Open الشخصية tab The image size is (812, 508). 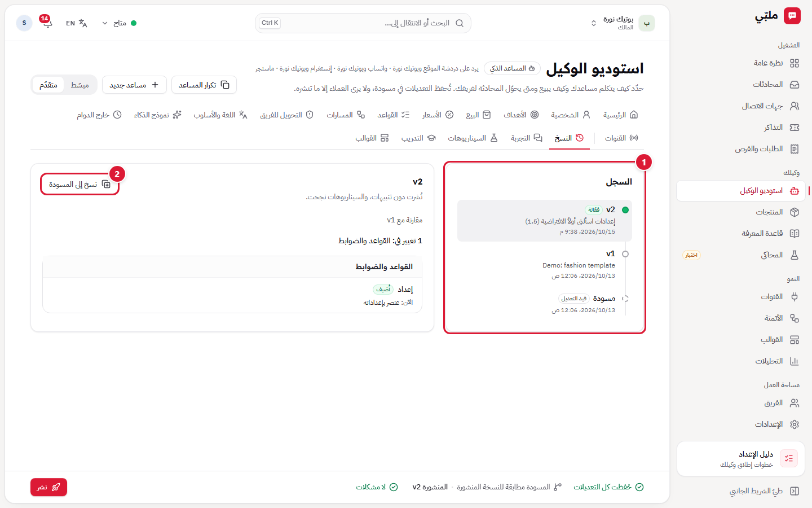coord(571,115)
